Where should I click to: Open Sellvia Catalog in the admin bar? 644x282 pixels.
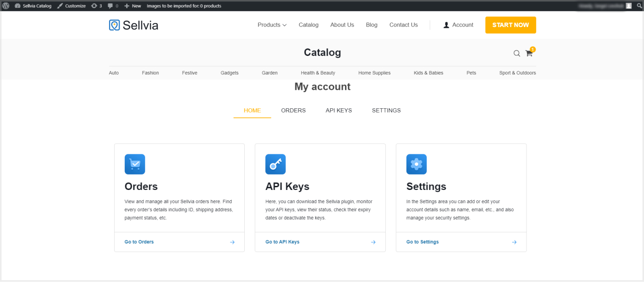tap(33, 6)
